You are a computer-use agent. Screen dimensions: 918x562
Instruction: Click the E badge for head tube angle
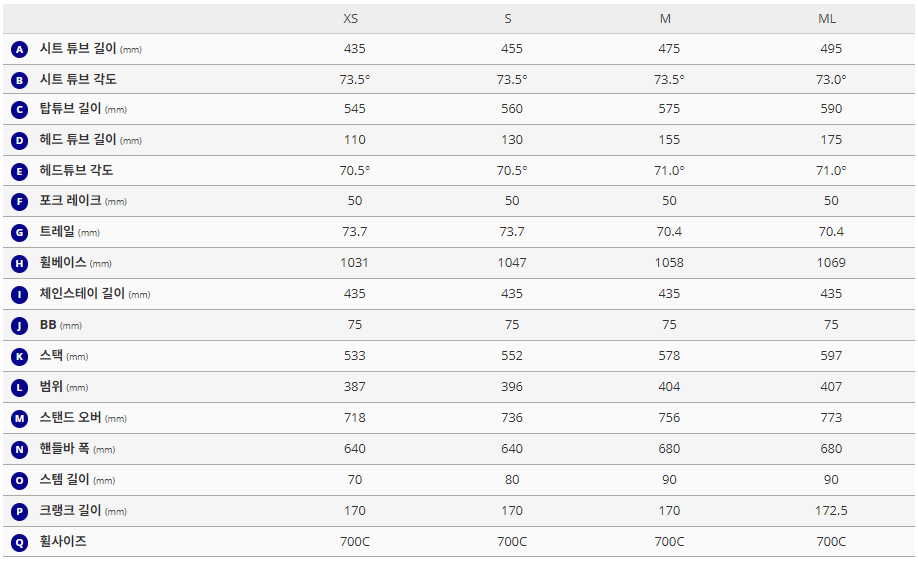coord(19,171)
